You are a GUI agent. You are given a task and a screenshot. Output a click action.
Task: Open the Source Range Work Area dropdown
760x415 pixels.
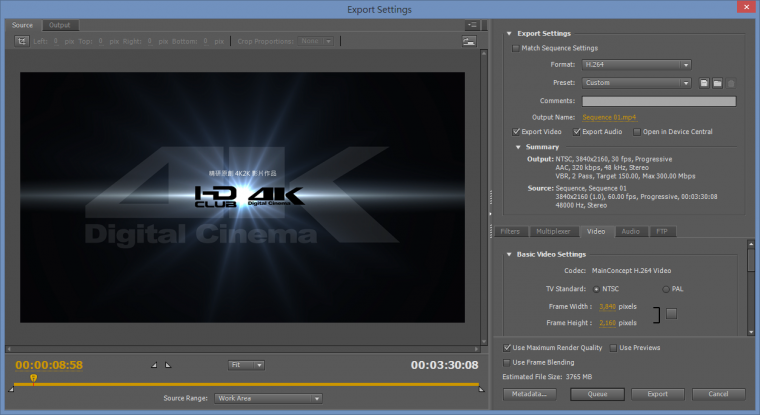coord(268,398)
